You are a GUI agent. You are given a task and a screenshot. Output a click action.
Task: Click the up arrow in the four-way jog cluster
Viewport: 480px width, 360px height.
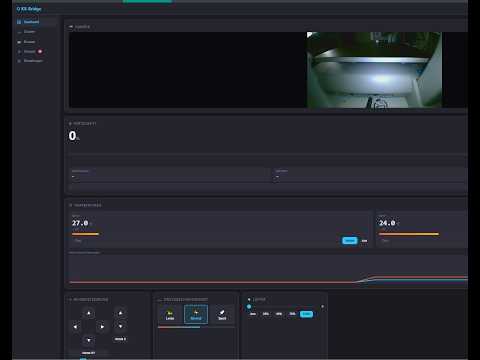89,313
